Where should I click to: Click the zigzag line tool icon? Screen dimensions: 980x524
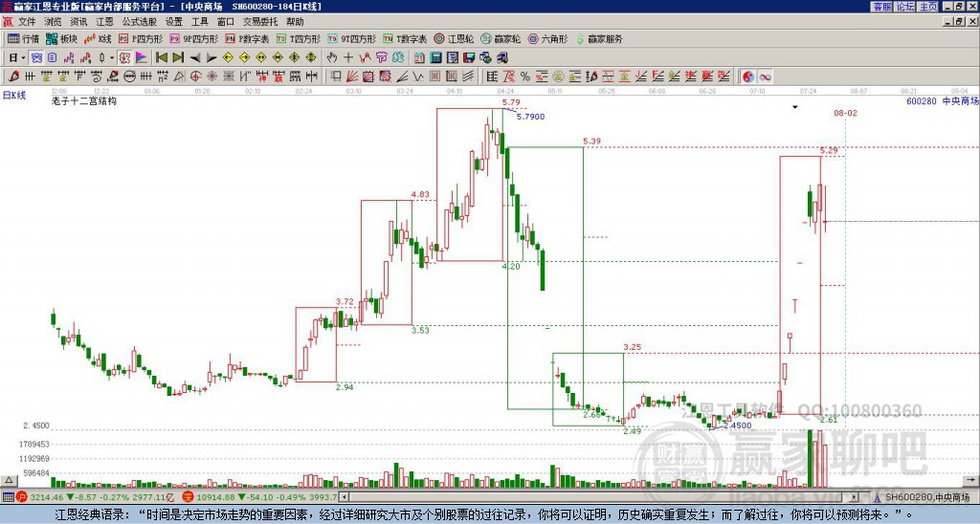coord(365,58)
